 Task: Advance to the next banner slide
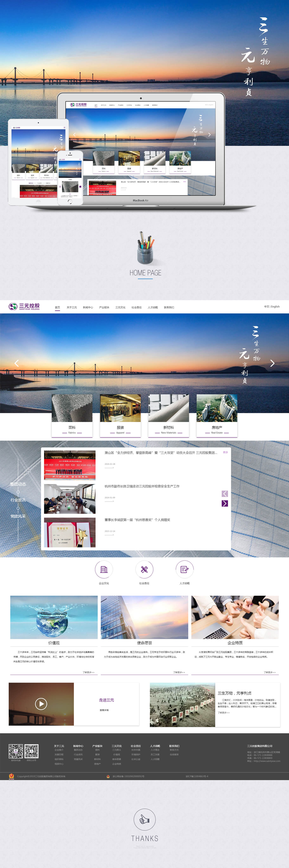point(272,363)
